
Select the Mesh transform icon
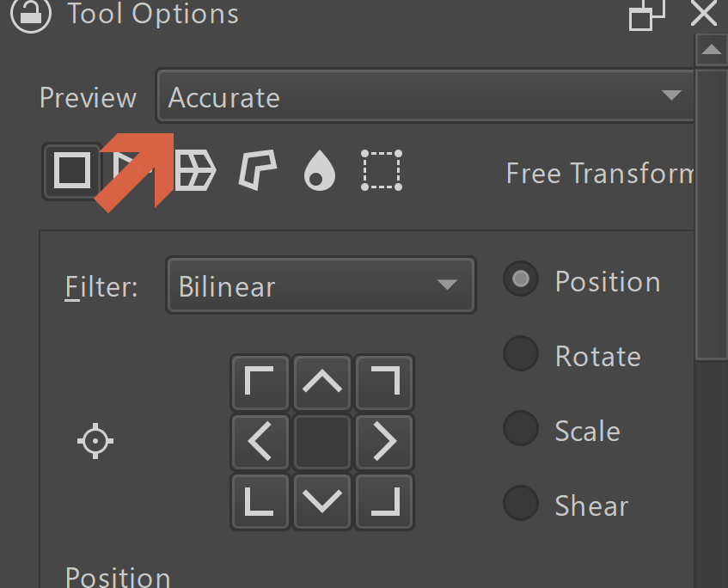coord(382,170)
